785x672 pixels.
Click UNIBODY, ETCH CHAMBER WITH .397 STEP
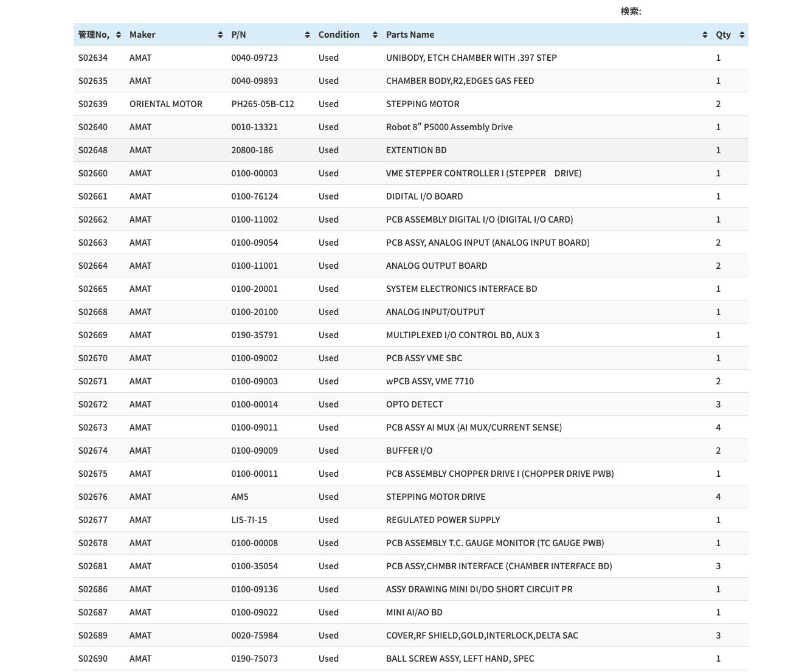pos(471,58)
